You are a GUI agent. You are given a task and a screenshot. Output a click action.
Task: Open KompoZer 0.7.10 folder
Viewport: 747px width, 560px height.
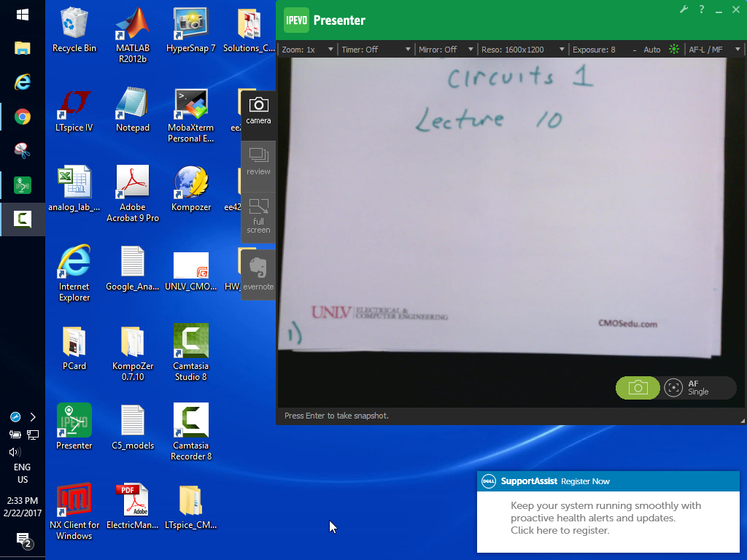click(x=133, y=354)
